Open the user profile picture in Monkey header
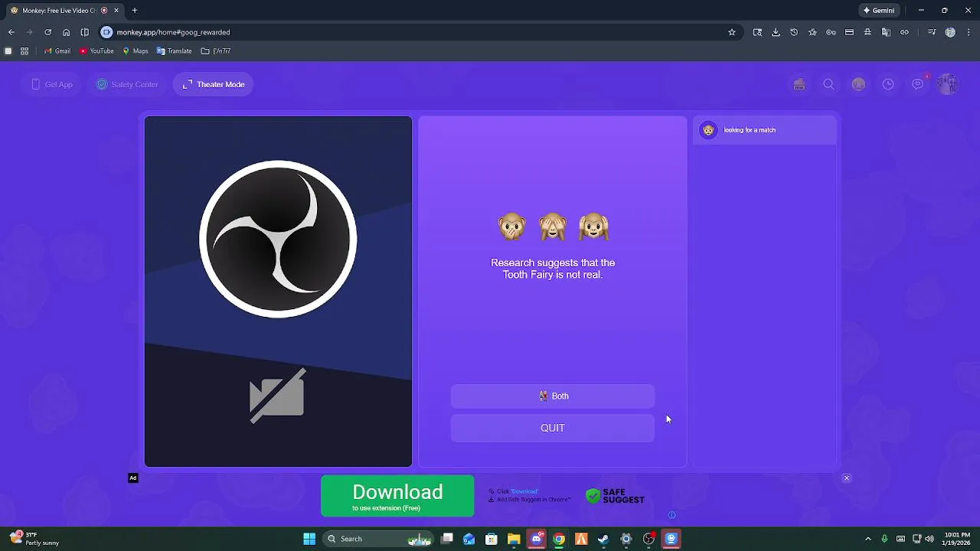Image resolution: width=980 pixels, height=551 pixels. pos(948,84)
